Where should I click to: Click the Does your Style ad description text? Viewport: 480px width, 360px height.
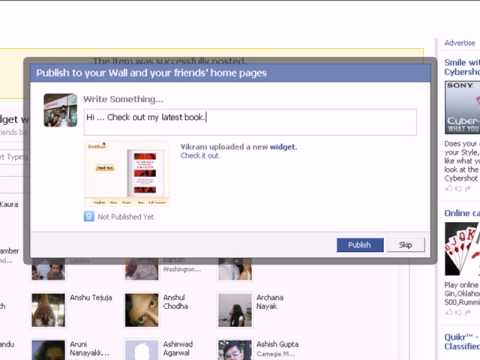coord(462,161)
